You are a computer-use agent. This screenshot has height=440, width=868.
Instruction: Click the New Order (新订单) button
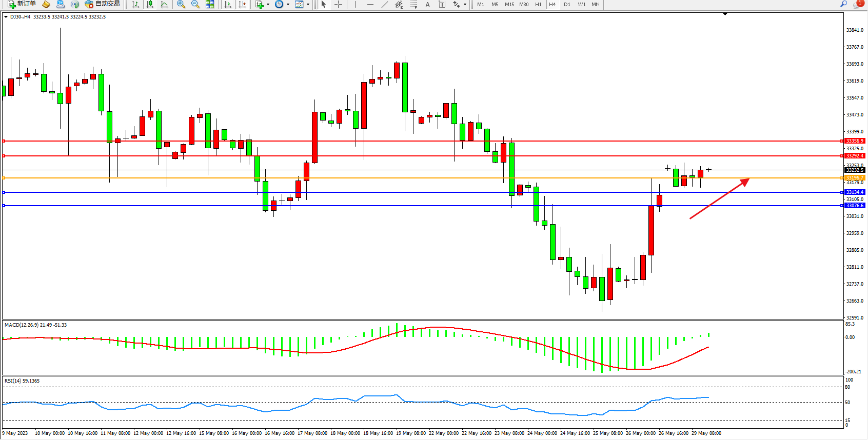click(x=22, y=4)
